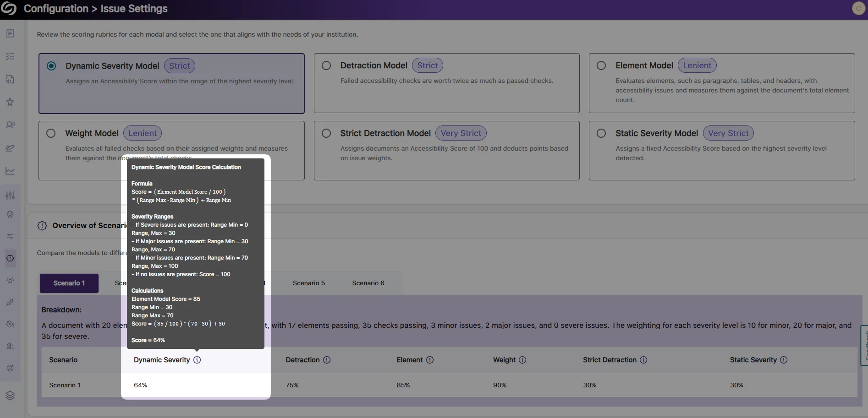
Task: Click the info icon beside Detraction column
Action: pyautogui.click(x=327, y=360)
